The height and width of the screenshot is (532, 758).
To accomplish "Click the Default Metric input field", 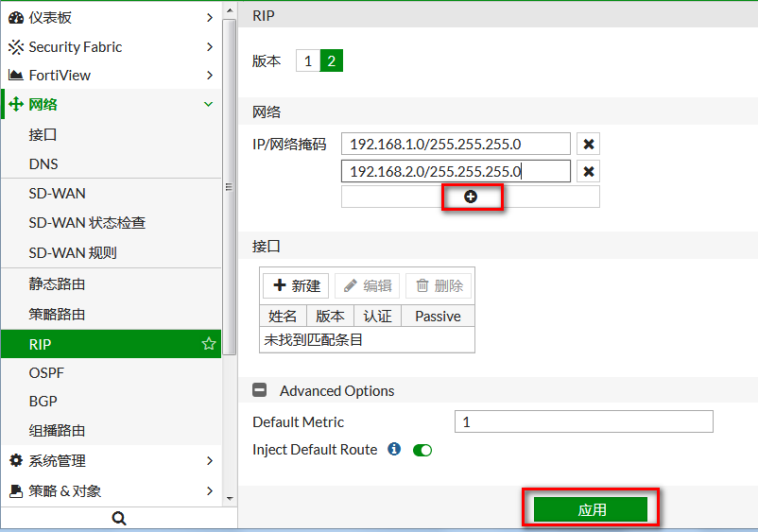I will 583,421.
